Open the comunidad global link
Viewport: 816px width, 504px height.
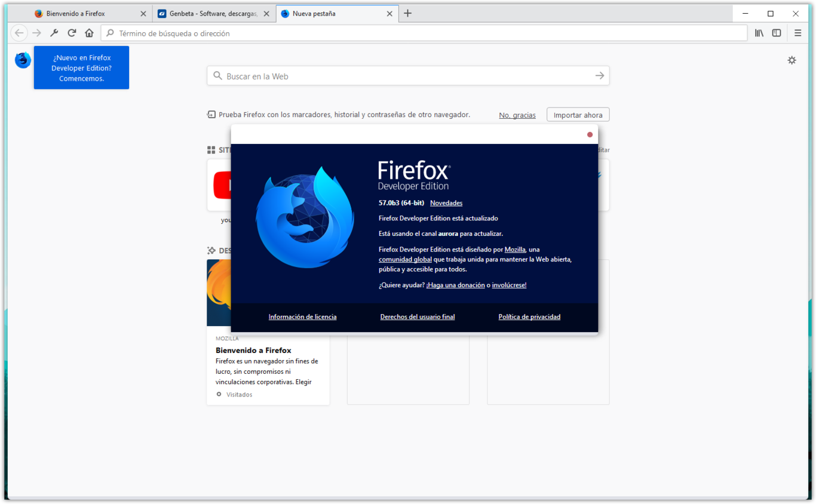coord(405,260)
